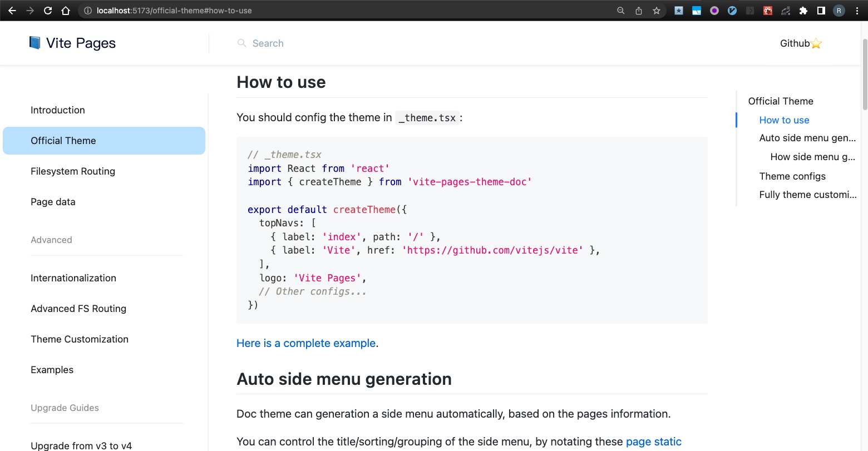Share this page from address bar
Image resolution: width=868 pixels, height=451 pixels.
click(639, 11)
